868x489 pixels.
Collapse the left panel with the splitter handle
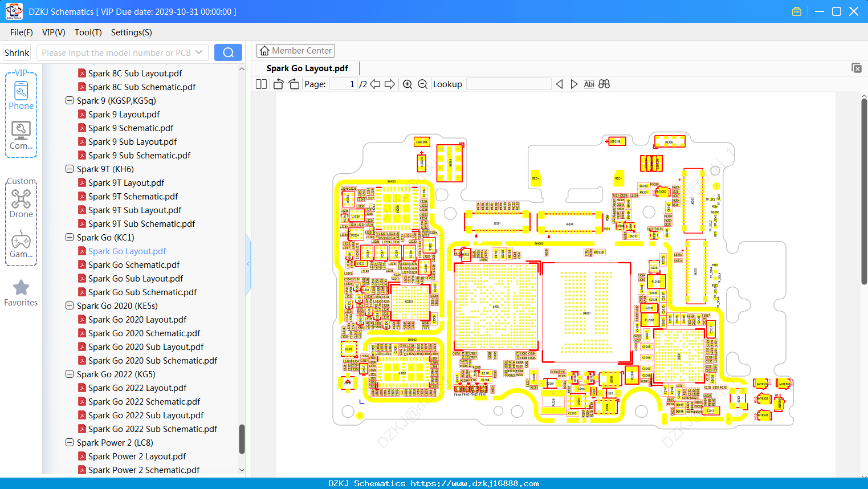(248, 263)
